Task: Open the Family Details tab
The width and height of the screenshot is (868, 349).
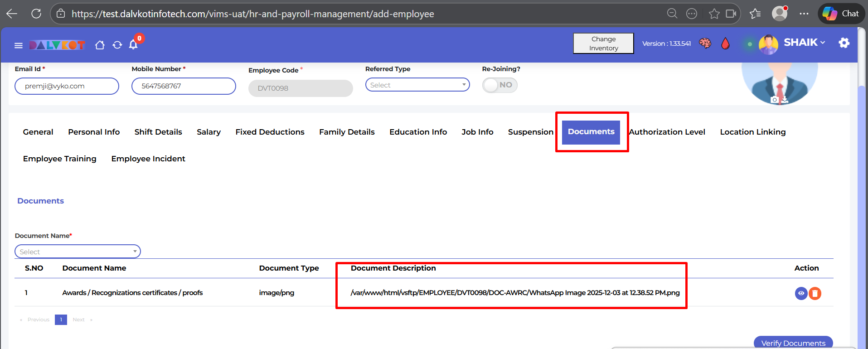Action: click(x=347, y=132)
